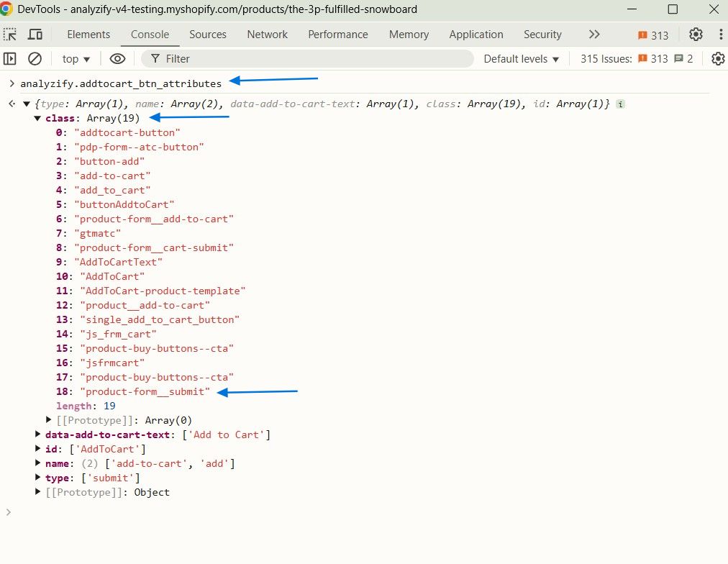Expand the type ['submit'] property
The height and width of the screenshot is (564, 728).
coord(37,478)
